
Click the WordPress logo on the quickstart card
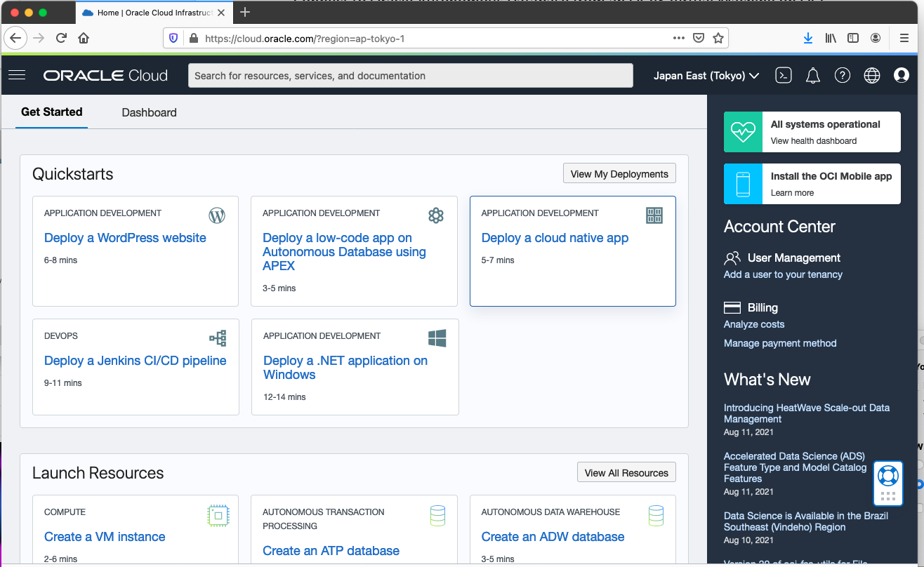217,215
